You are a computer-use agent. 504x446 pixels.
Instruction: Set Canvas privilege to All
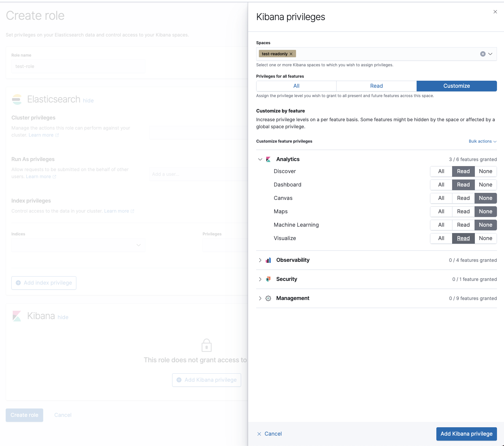(441, 198)
